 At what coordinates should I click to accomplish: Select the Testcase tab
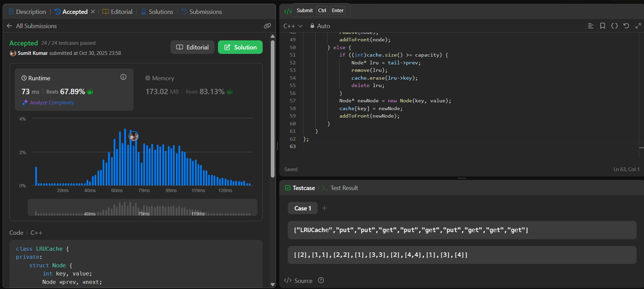coord(299,188)
